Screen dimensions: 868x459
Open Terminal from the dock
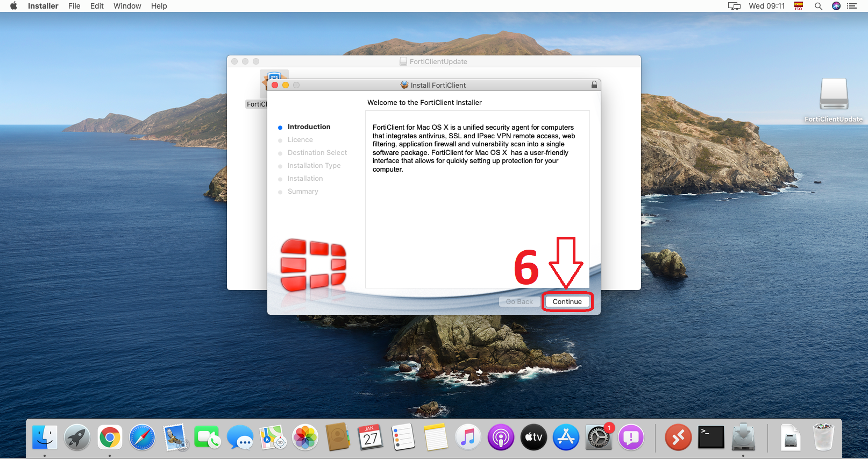(x=710, y=437)
